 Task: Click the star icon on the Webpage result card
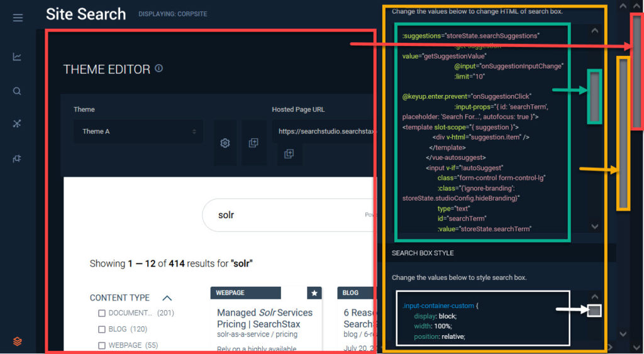(314, 293)
